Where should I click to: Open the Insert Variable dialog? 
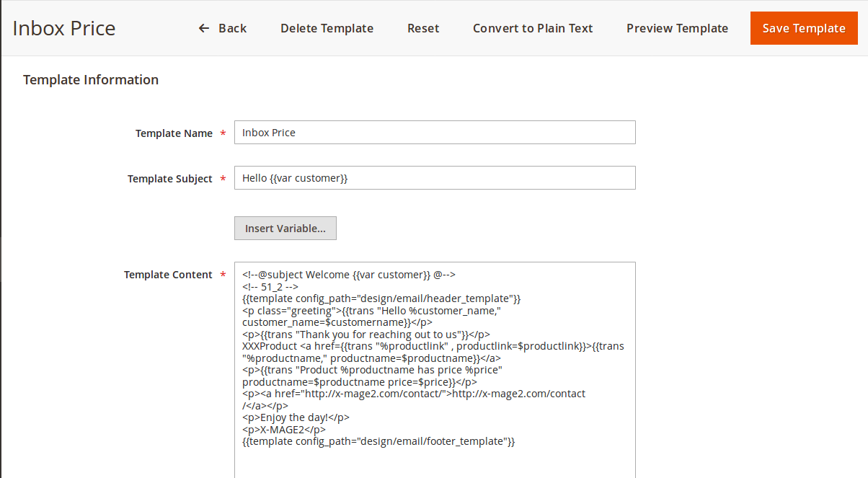pos(285,229)
